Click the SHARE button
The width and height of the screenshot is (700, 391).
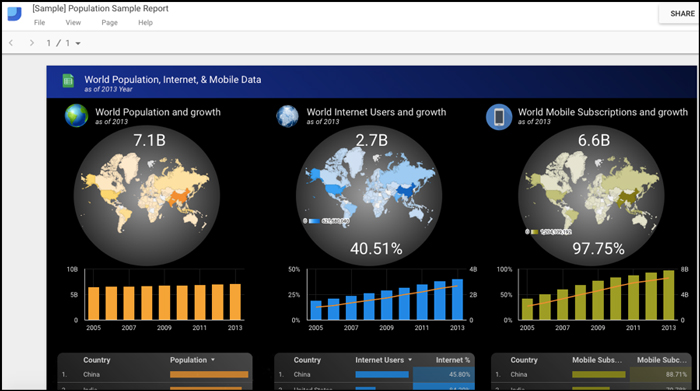(682, 14)
